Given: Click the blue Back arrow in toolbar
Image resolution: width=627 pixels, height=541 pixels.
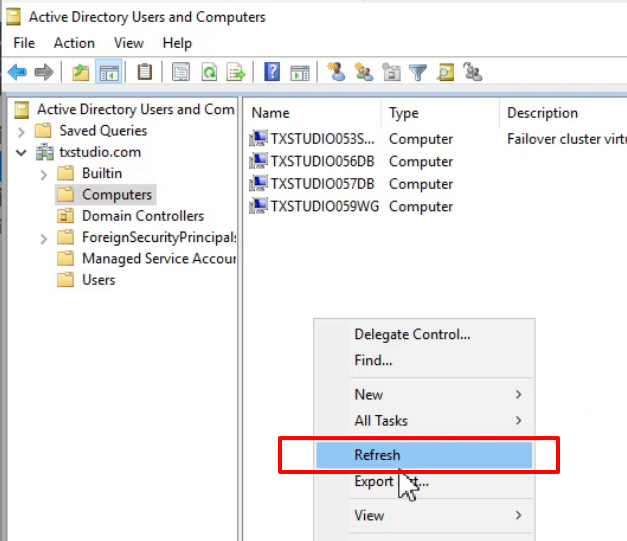Looking at the screenshot, I should 17,72.
